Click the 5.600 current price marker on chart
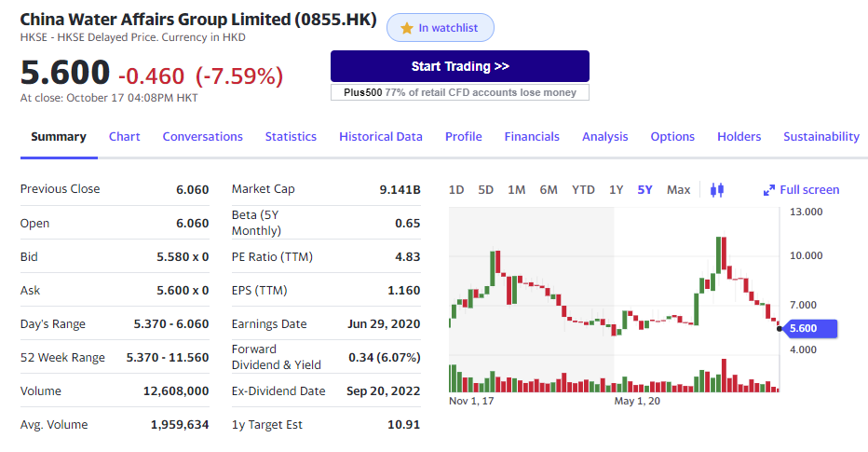This screenshot has height=452, width=868. pos(808,328)
